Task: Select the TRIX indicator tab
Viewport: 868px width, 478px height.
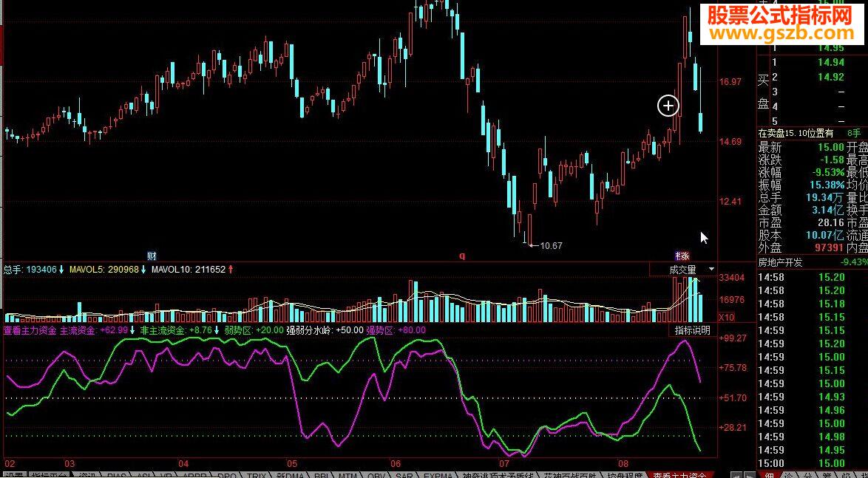Action: 257,475
